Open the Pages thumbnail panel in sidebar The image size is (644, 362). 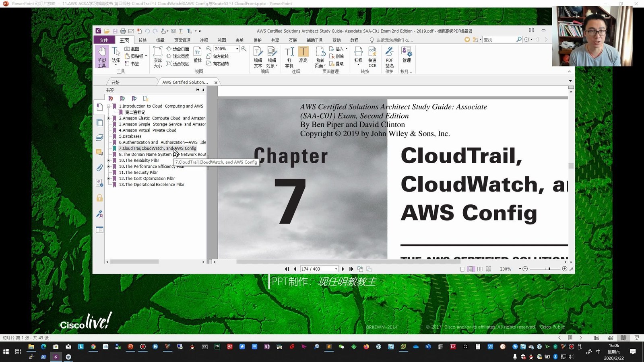tap(99, 122)
